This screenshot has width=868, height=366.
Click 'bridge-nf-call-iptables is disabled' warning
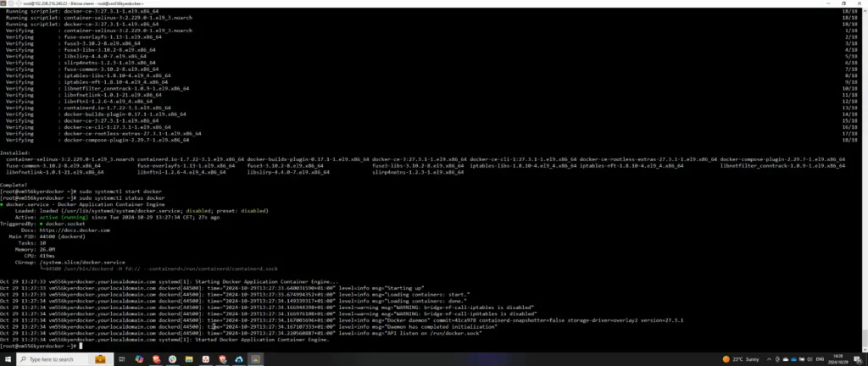pyautogui.click(x=477, y=308)
